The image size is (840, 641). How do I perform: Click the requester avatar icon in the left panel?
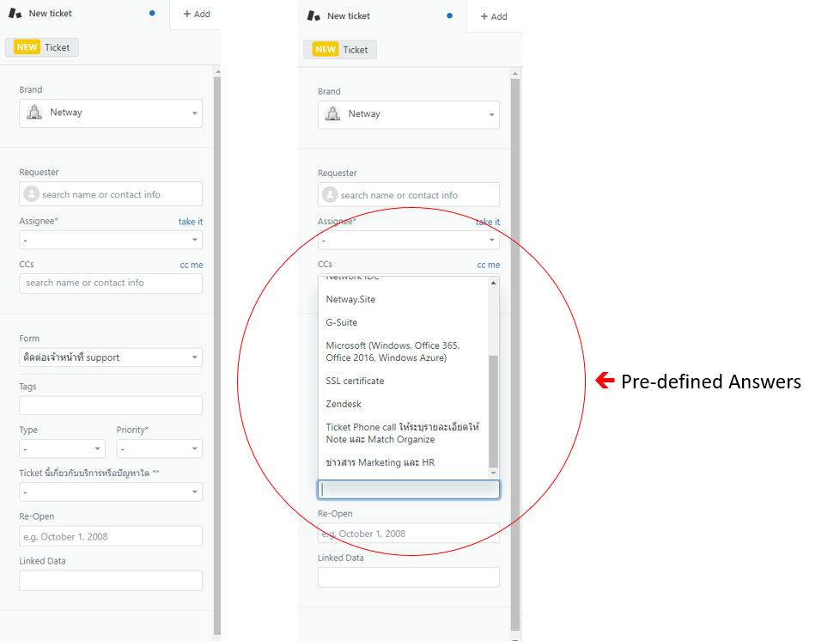coord(32,194)
